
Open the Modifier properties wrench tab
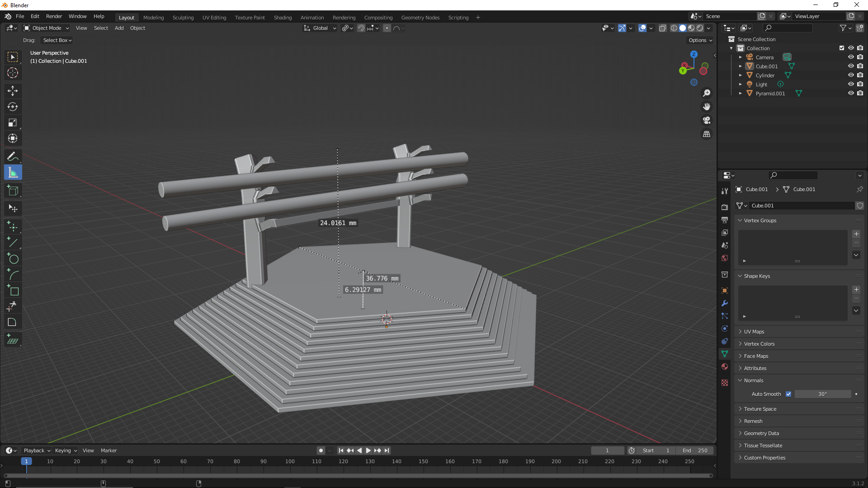click(x=725, y=303)
